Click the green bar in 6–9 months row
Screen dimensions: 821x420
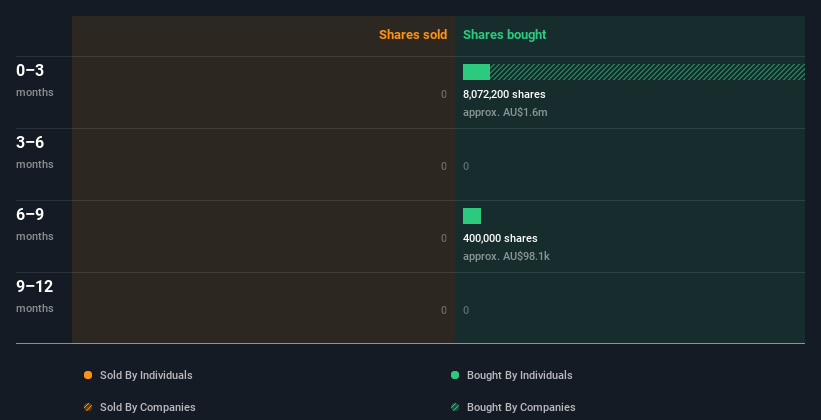pyautogui.click(x=472, y=216)
